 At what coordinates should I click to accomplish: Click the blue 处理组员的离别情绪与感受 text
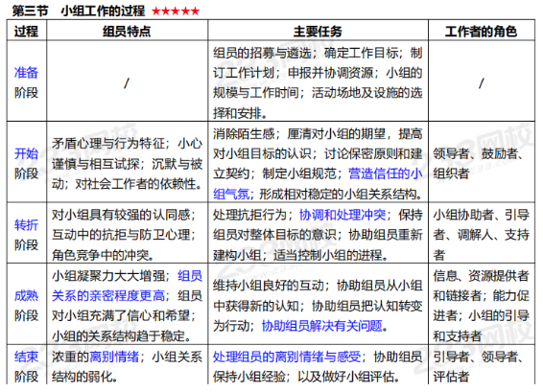pos(287,357)
